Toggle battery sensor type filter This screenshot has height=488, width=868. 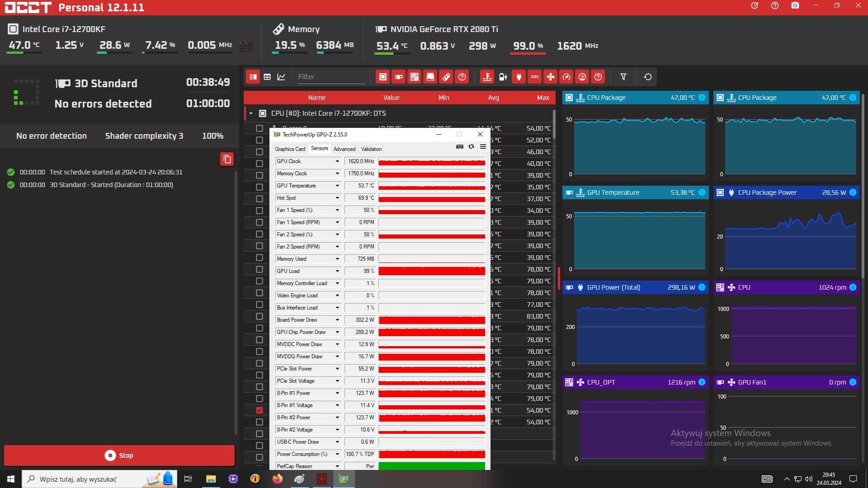(x=503, y=77)
